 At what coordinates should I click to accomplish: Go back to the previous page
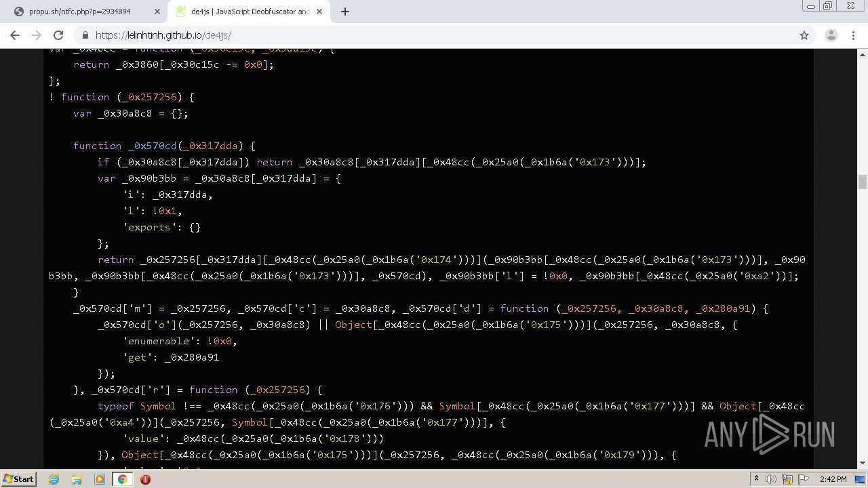(15, 35)
